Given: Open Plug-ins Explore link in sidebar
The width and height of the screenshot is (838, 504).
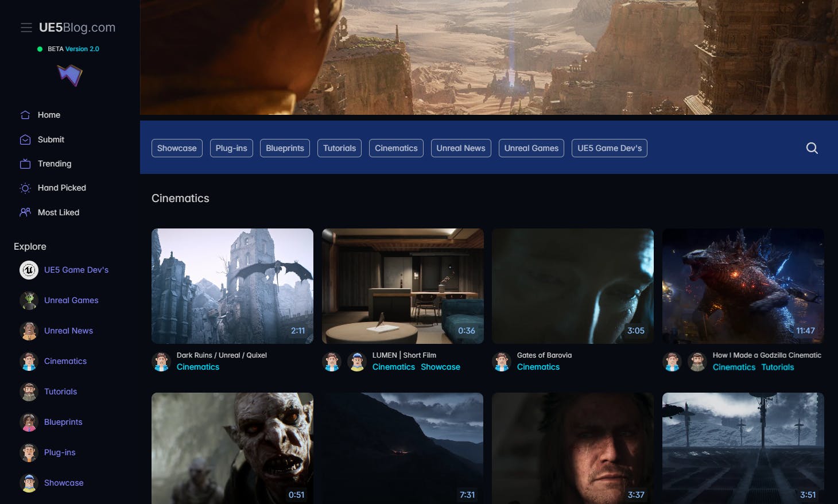Looking at the screenshot, I should pos(60,452).
